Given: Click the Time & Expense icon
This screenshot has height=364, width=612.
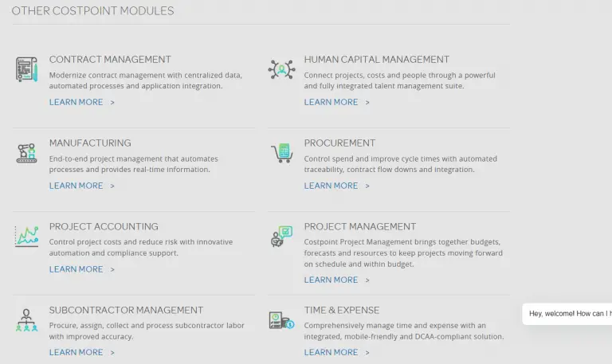Looking at the screenshot, I should pyautogui.click(x=281, y=320).
